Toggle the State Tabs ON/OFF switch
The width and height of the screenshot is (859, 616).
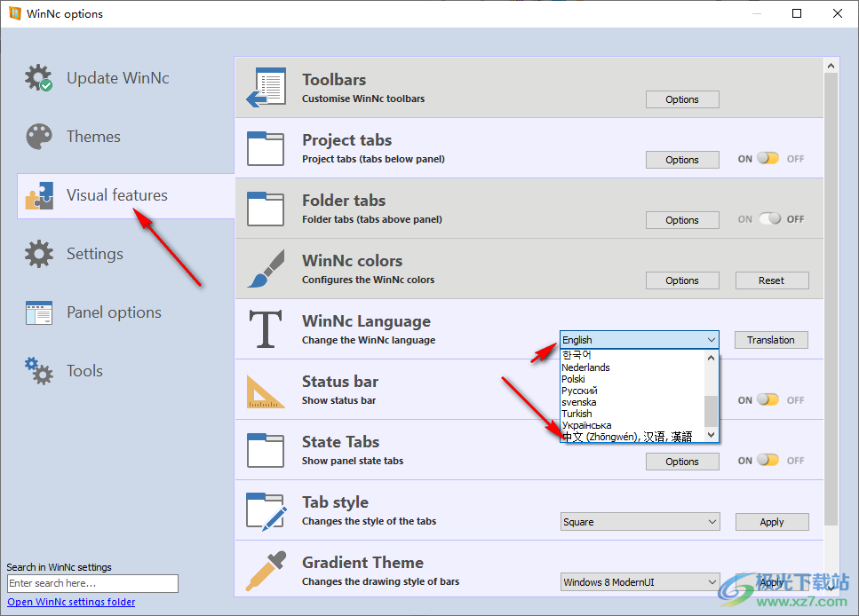(x=768, y=460)
